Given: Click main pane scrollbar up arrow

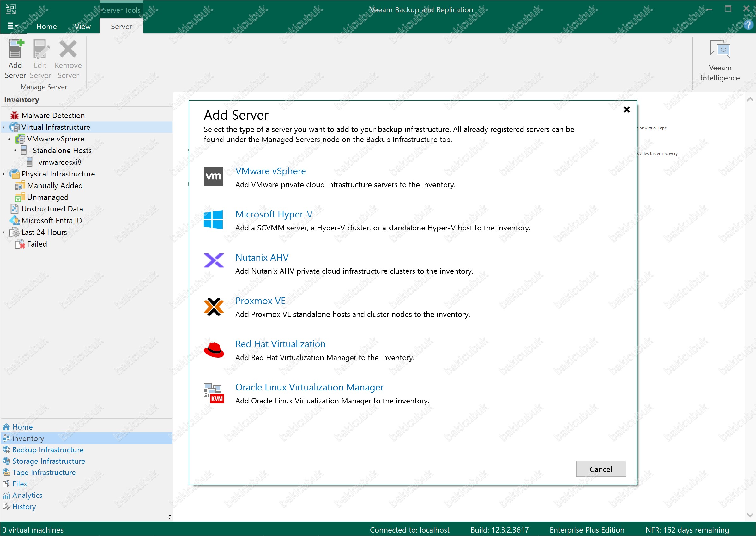Looking at the screenshot, I should (x=750, y=99).
